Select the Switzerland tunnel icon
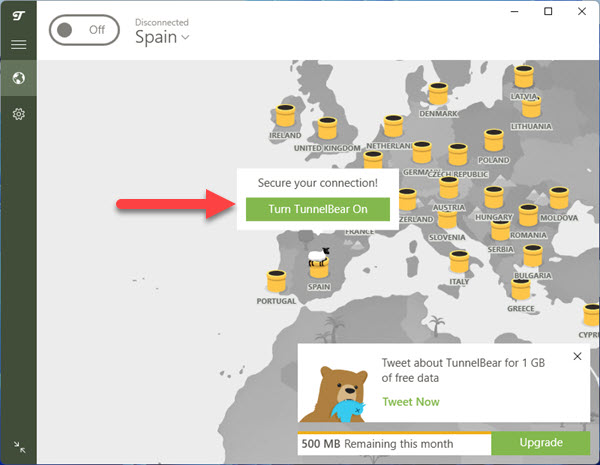 click(x=407, y=199)
